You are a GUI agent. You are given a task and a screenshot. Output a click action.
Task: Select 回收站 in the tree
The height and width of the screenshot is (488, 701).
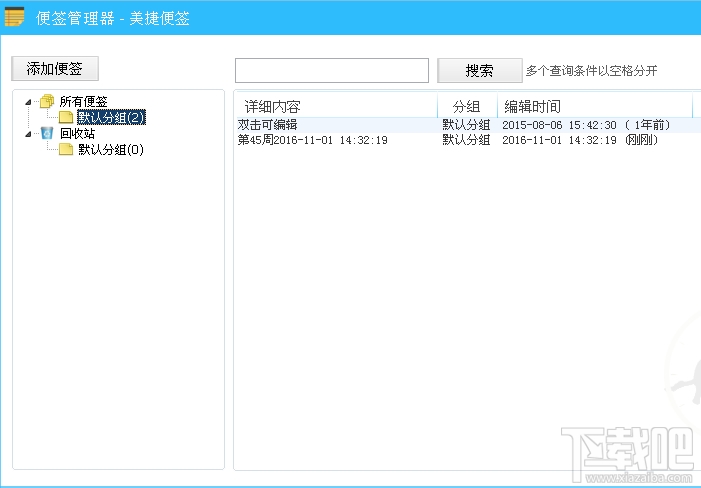77,134
